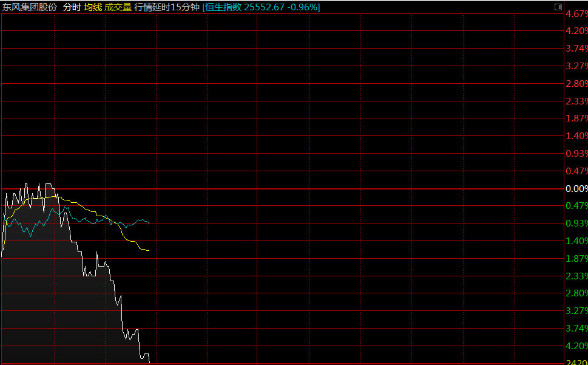
Task: Click the green 4.20% axis label
Action: (576, 346)
